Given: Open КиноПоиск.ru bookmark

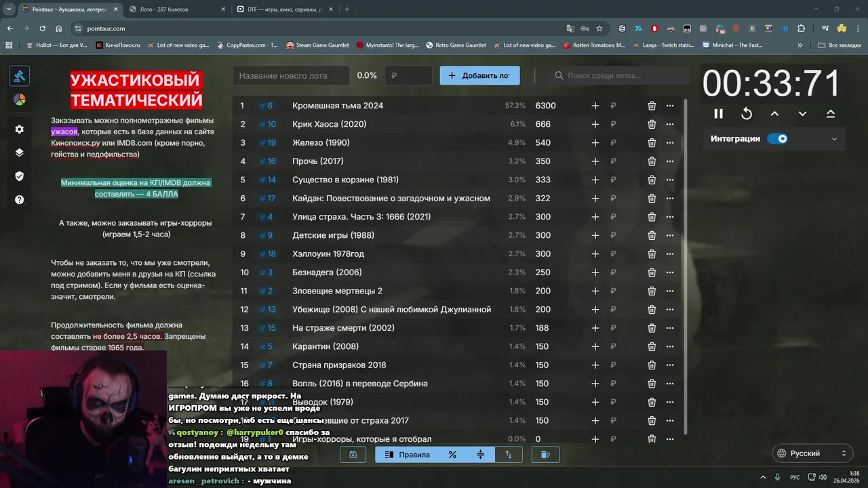Looking at the screenshot, I should pyautogui.click(x=118, y=45).
